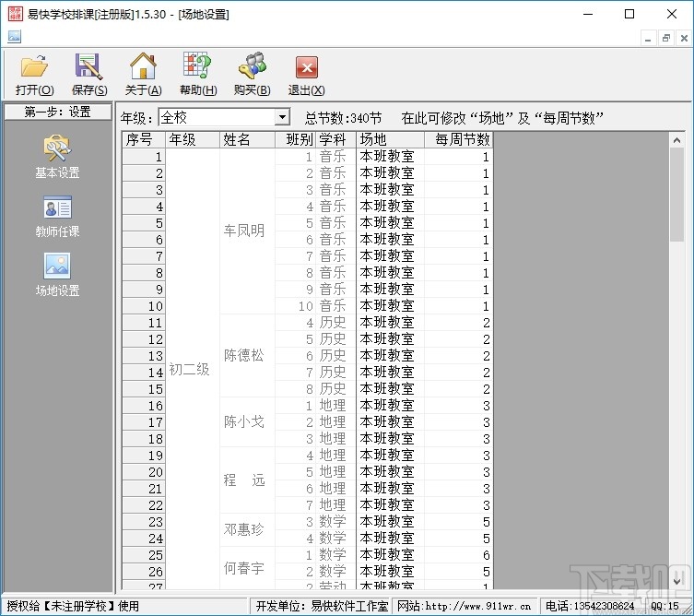This screenshot has width=694, height=616.
Task: Click the 历史 subject in row 13
Action: [335, 356]
